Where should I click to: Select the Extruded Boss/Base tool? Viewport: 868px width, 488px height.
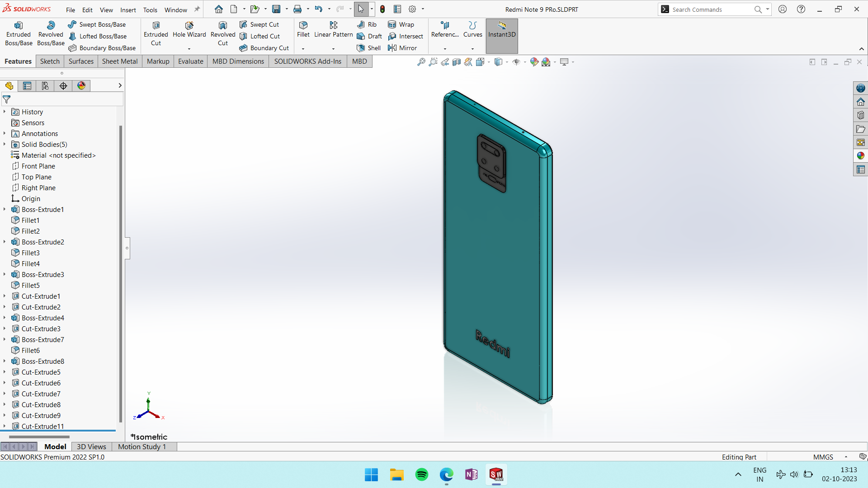click(x=19, y=34)
